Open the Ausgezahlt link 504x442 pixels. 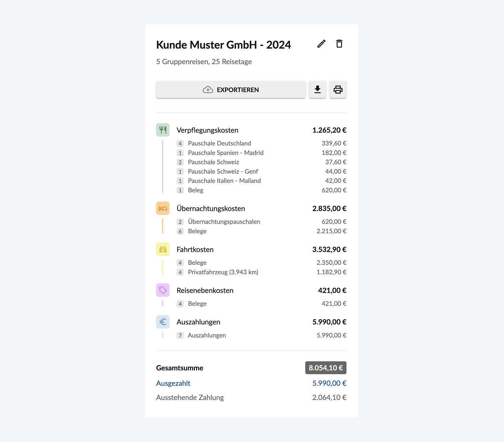pyautogui.click(x=173, y=383)
